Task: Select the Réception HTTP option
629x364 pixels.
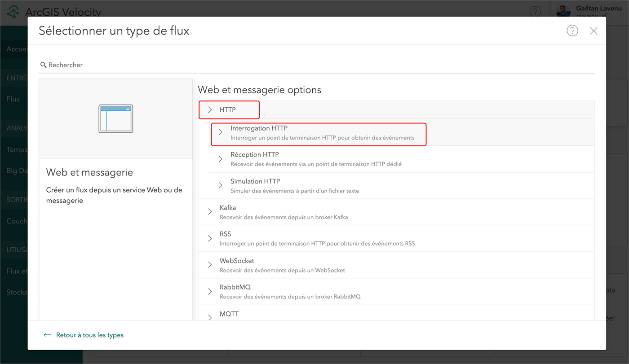Action: 254,155
